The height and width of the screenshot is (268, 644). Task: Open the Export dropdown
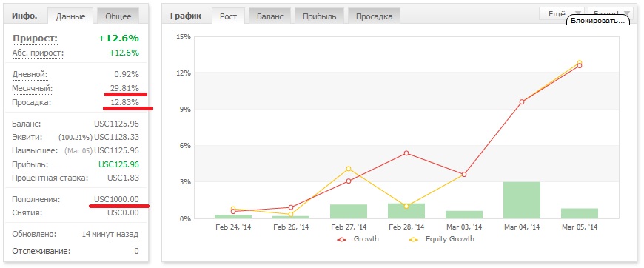point(610,13)
